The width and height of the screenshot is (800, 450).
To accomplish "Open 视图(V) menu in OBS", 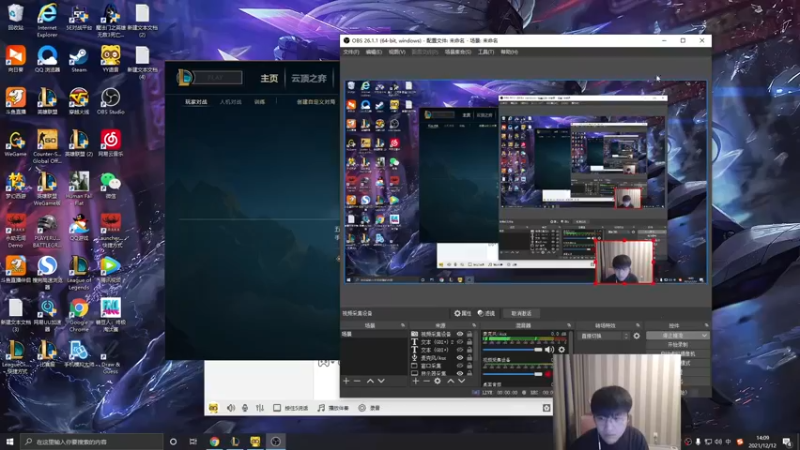I will [x=397, y=52].
